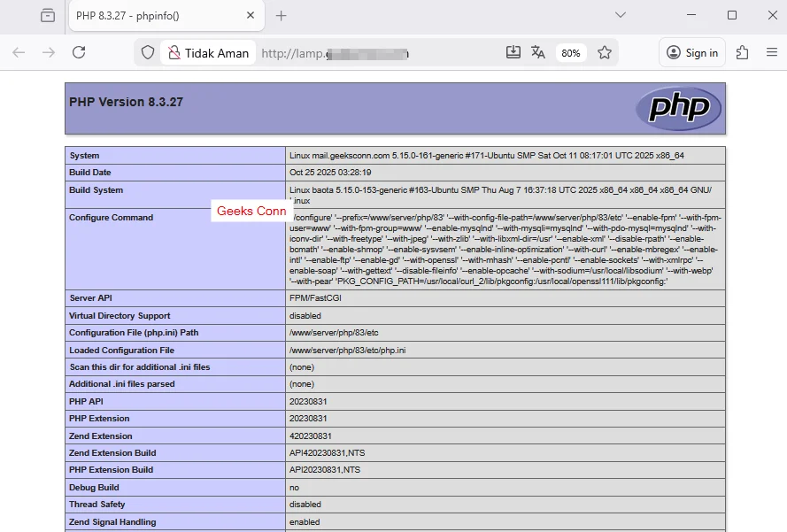
Task: Open the extensions puzzle-piece icon
Action: tap(744, 52)
